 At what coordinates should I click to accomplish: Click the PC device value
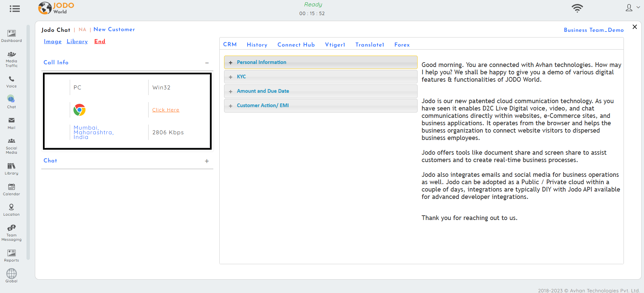tap(77, 87)
